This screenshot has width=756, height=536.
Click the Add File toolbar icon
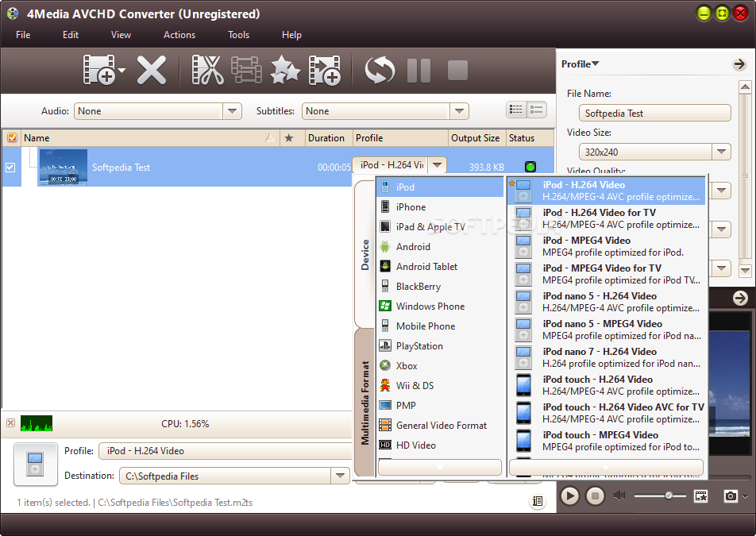[x=99, y=70]
